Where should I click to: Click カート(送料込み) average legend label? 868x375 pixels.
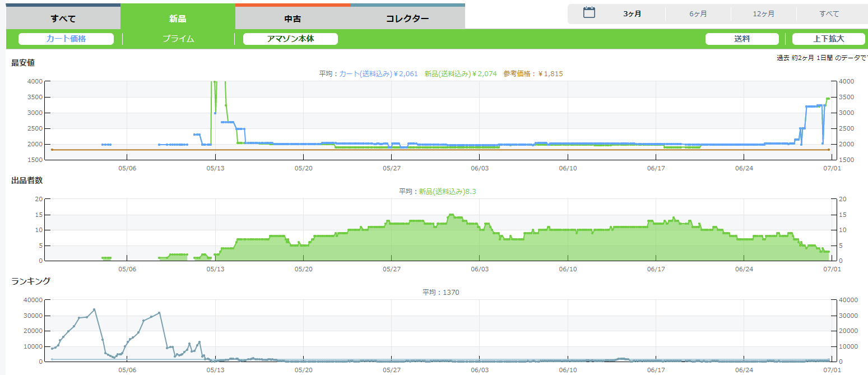pyautogui.click(x=378, y=73)
